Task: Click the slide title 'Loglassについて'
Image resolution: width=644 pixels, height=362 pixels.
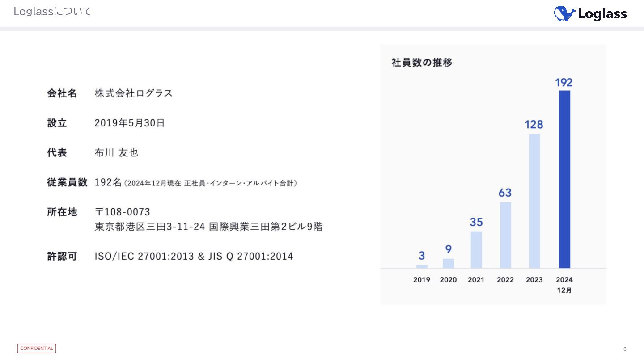Action: [52, 12]
